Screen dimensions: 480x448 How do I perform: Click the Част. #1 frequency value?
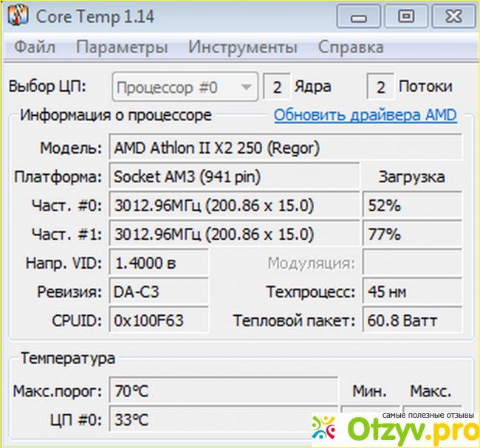(x=234, y=234)
